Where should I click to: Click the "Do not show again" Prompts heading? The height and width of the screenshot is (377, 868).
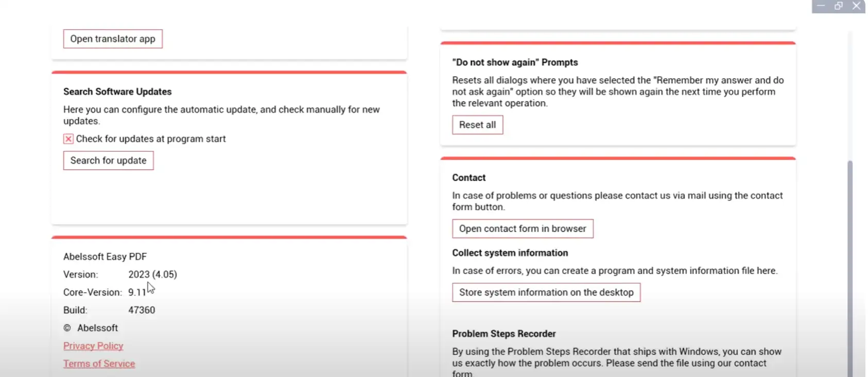click(x=515, y=62)
